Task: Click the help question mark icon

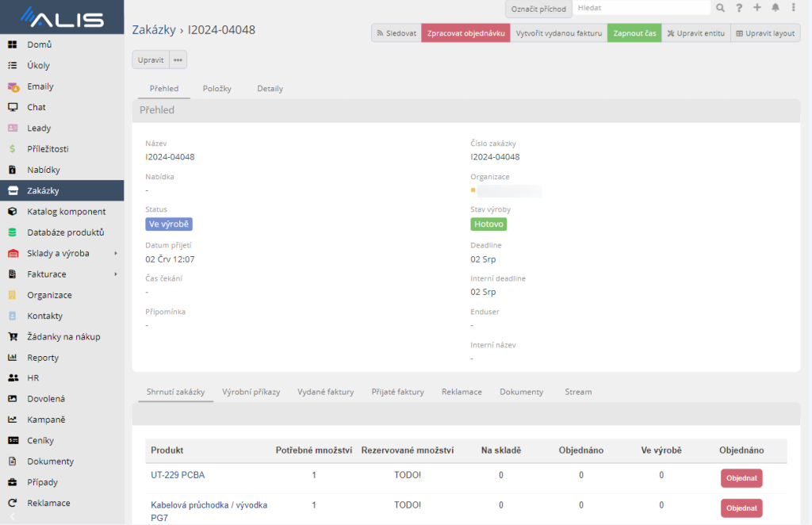Action: click(x=739, y=8)
